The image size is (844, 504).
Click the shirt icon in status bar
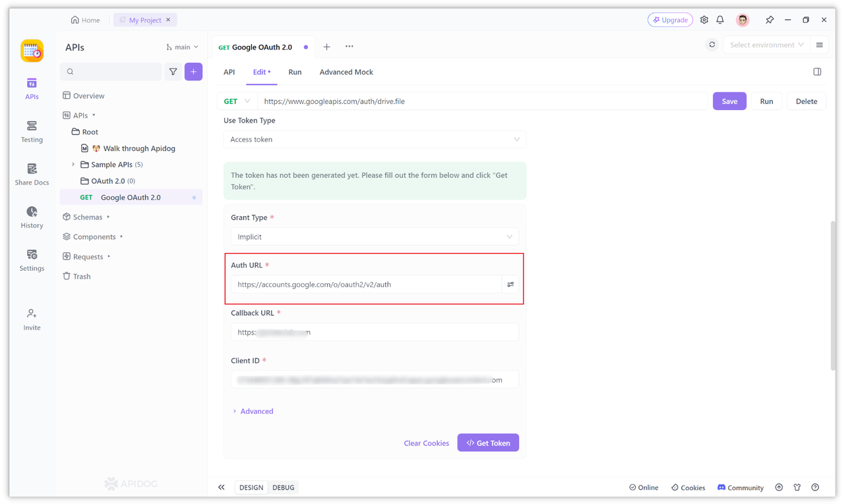pos(797,488)
